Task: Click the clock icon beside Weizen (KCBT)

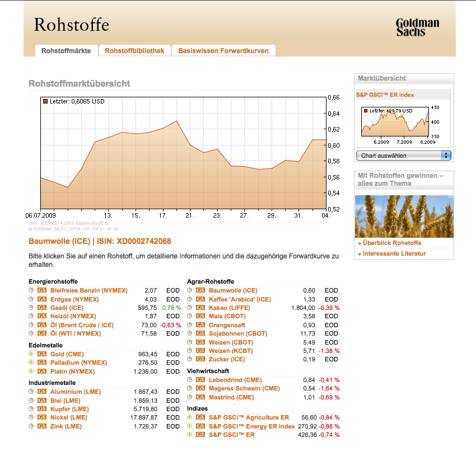Action: click(189, 350)
